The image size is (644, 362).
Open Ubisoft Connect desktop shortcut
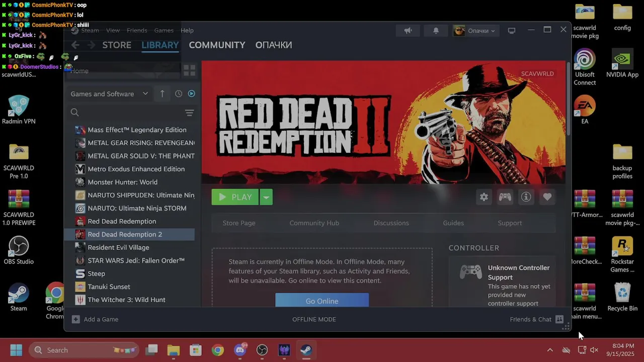585,67
